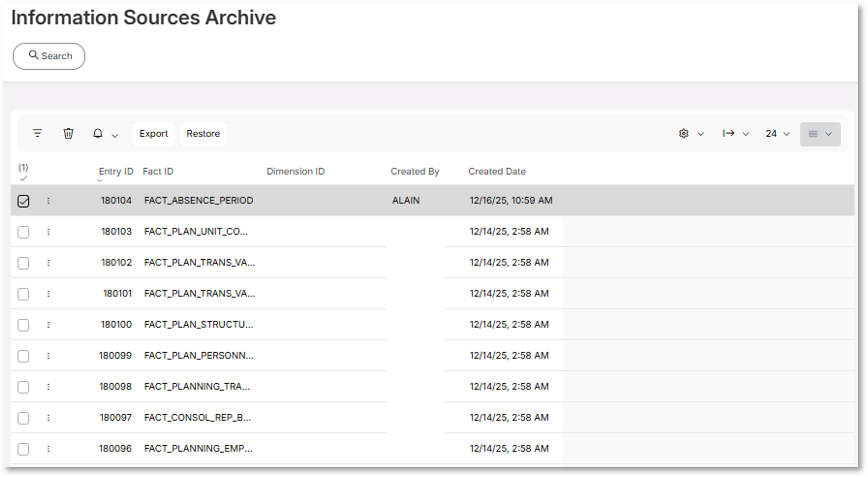Open row menu for entry 180104

48,201
